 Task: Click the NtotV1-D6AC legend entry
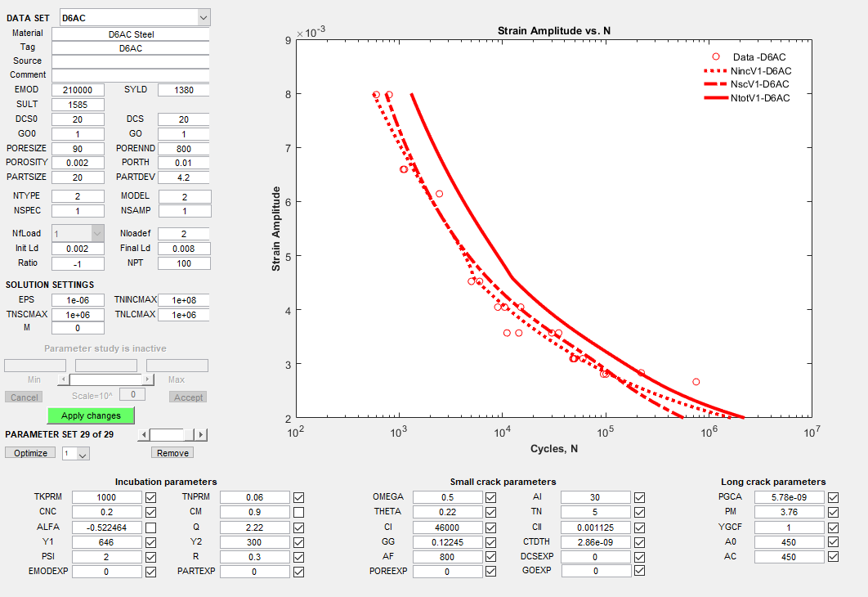click(x=748, y=98)
